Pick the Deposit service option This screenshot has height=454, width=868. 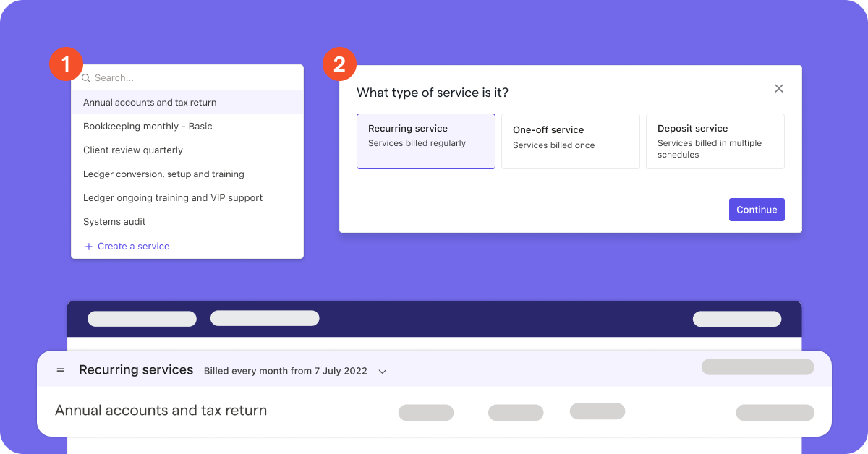(715, 141)
